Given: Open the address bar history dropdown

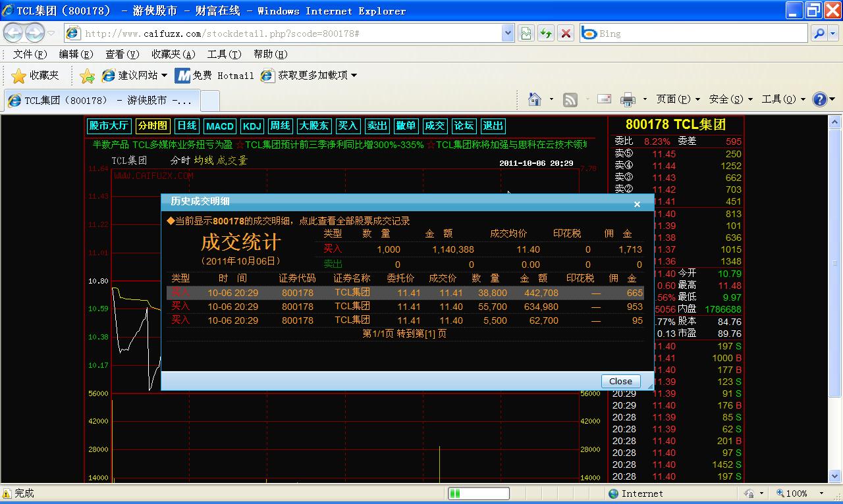Looking at the screenshot, I should [x=508, y=33].
